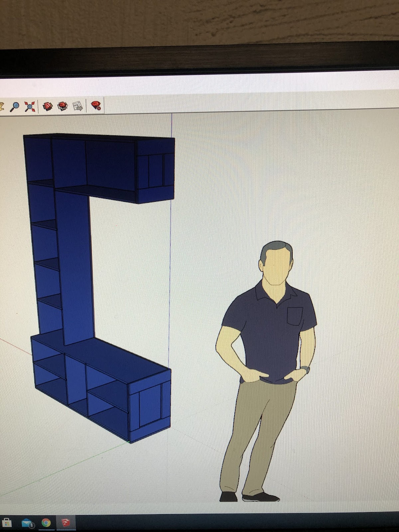Image resolution: width=399 pixels, height=532 pixels.
Task: Open Microsoft Store from taskbar
Action: tap(6, 523)
